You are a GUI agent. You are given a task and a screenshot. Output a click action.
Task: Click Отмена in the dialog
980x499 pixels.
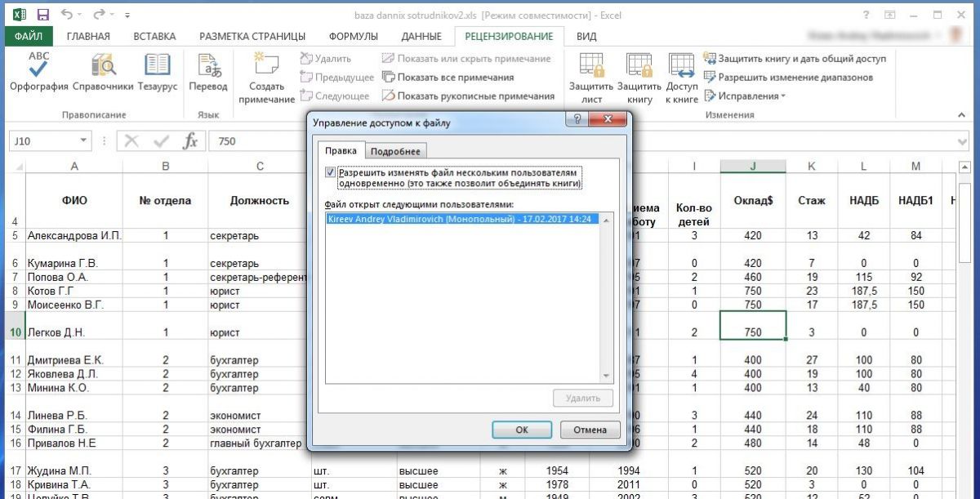590,430
